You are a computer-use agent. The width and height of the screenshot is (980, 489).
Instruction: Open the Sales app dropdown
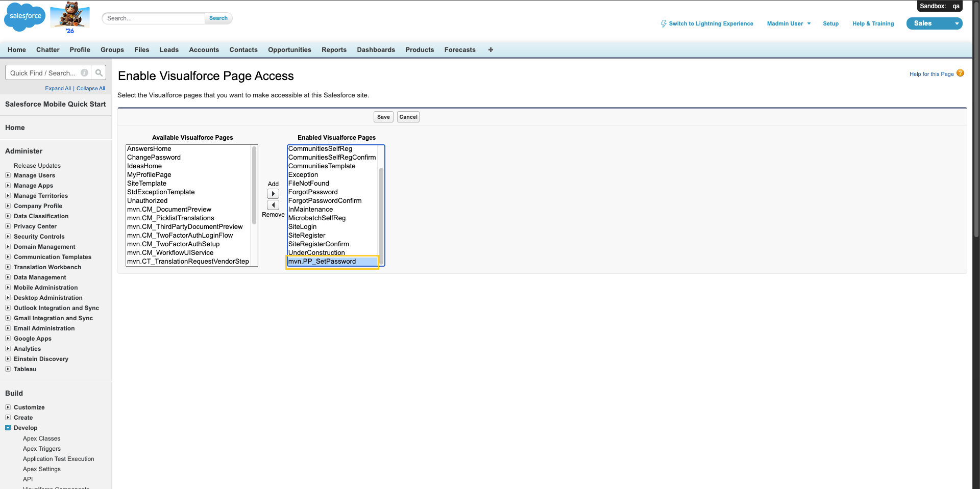934,23
